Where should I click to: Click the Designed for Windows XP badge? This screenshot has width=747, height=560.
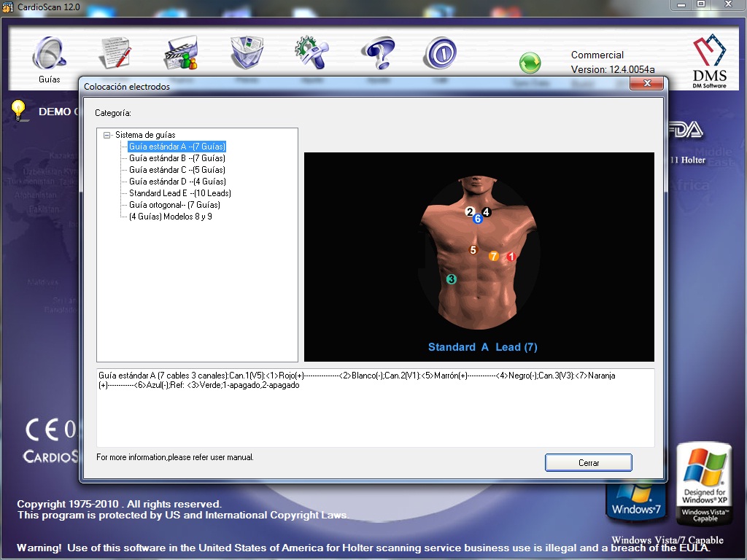705,483
